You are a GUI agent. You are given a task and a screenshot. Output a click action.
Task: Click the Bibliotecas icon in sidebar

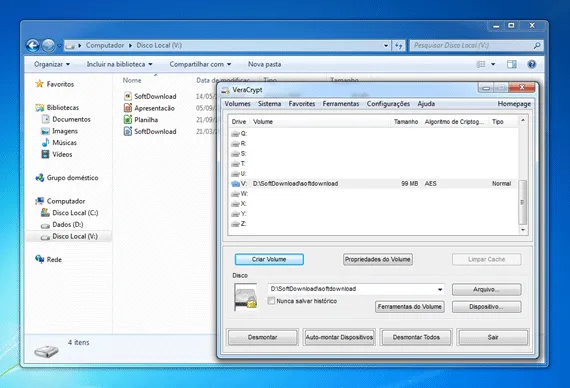pyautogui.click(x=39, y=108)
